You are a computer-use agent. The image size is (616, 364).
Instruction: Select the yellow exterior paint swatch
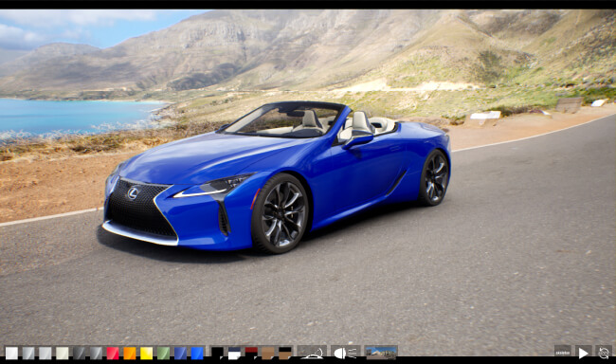147,353
